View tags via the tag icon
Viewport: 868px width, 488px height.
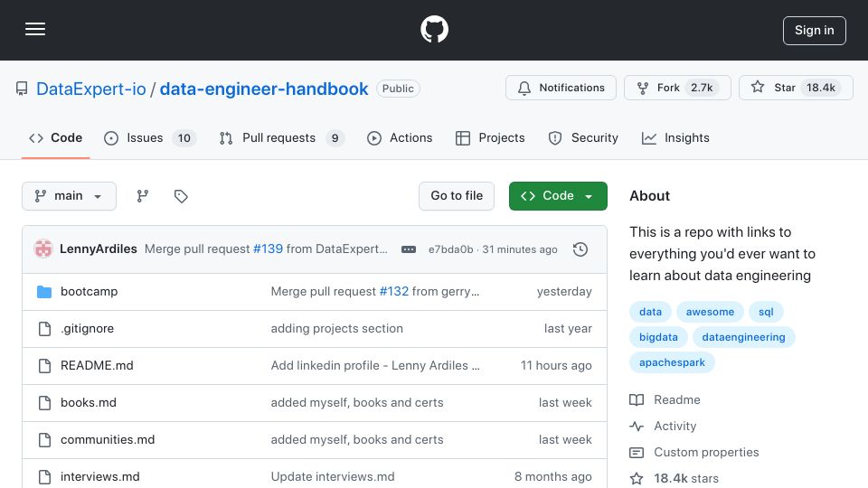point(181,196)
